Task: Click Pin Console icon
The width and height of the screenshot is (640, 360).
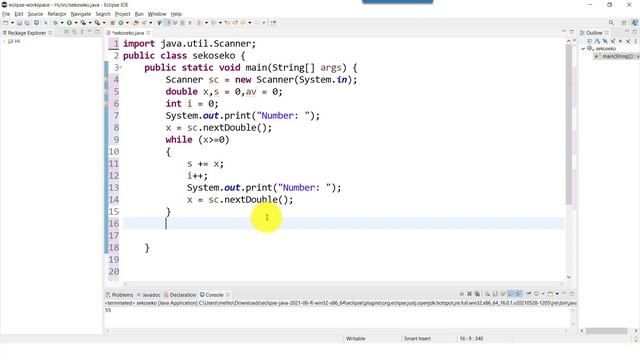Action: click(x=528, y=294)
